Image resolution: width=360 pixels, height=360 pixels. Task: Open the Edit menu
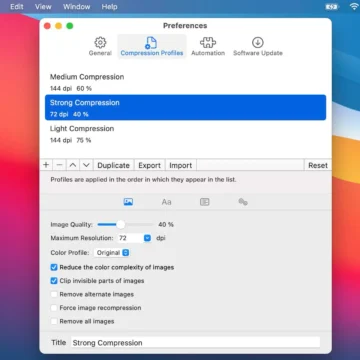pyautogui.click(x=17, y=6)
